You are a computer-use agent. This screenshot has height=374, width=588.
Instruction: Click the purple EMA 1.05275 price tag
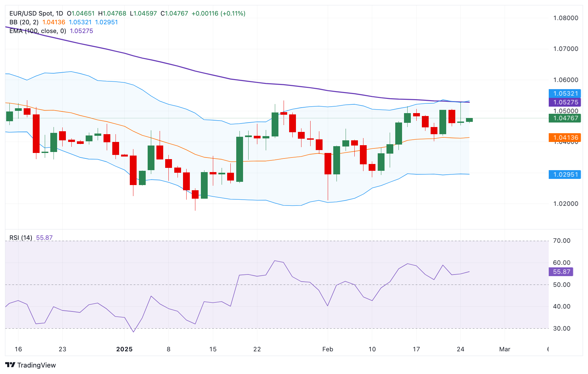coord(565,102)
